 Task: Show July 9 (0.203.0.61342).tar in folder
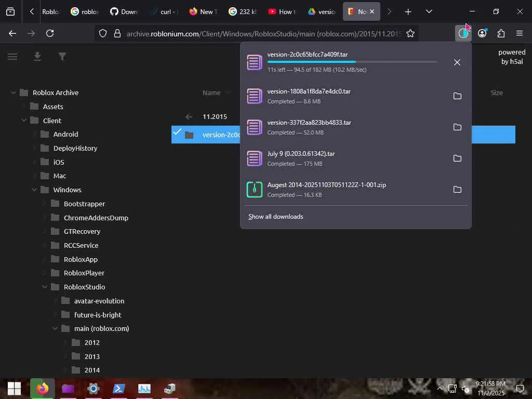point(457,158)
